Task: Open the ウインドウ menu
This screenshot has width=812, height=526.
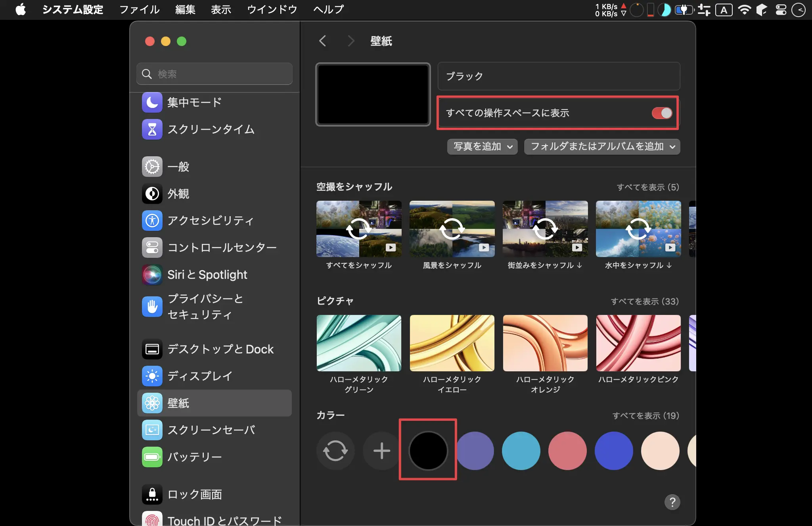Action: coord(272,10)
